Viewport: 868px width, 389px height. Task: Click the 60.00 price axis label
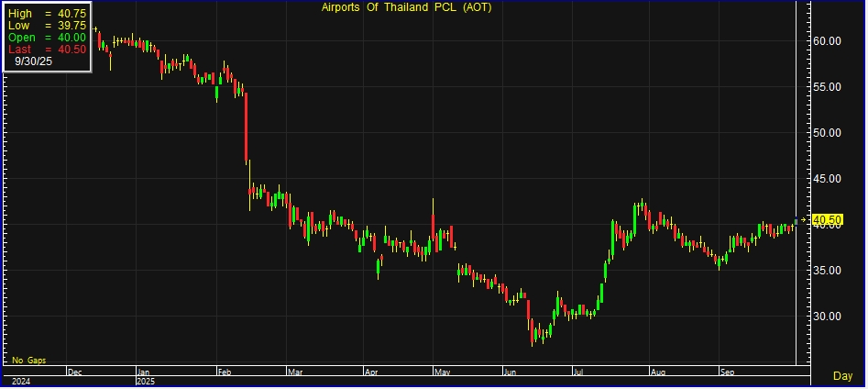click(827, 41)
